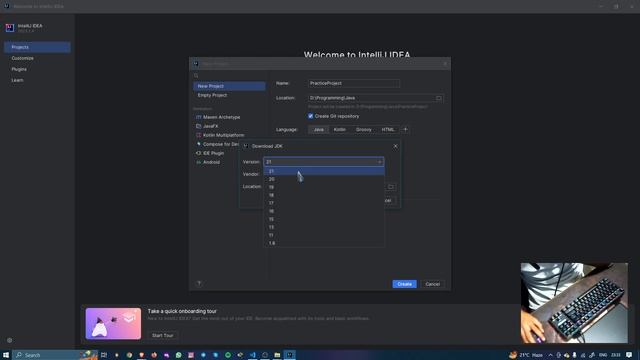Pick JDK version 17 from list

tap(324, 203)
